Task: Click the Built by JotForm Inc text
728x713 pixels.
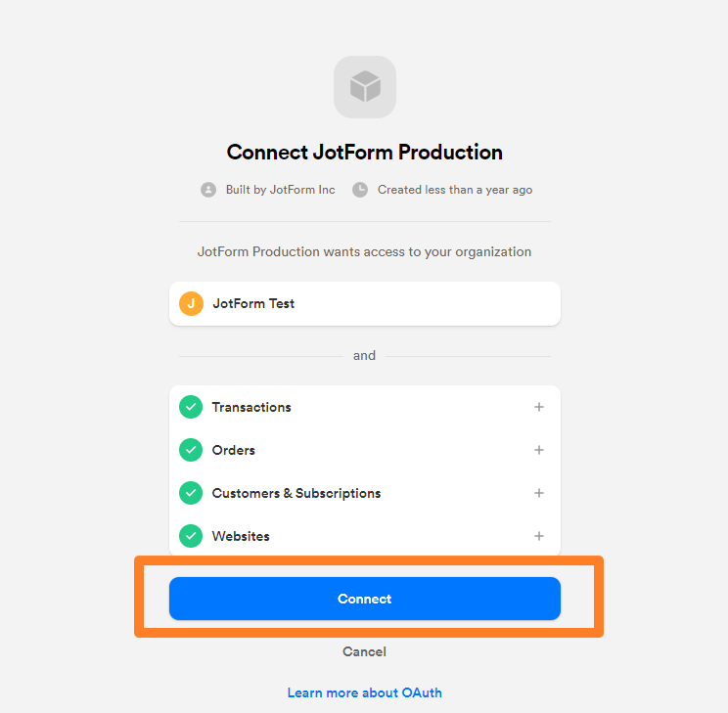Action: pos(280,190)
